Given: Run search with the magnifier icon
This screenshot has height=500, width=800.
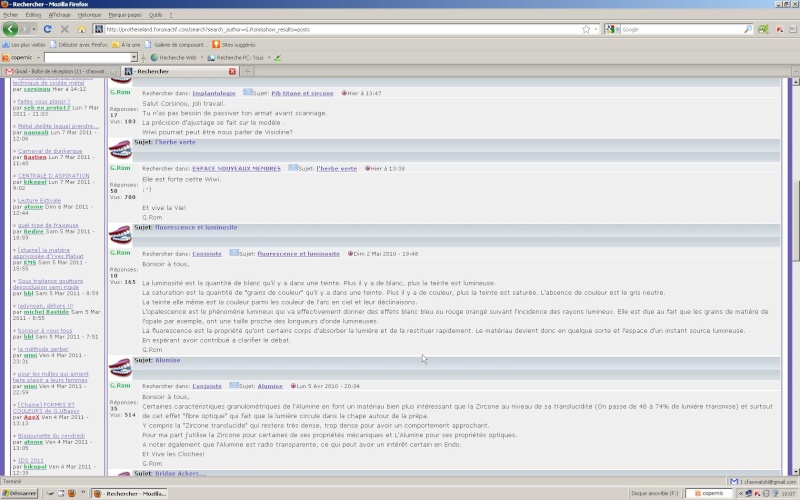Looking at the screenshot, I should point(747,29).
